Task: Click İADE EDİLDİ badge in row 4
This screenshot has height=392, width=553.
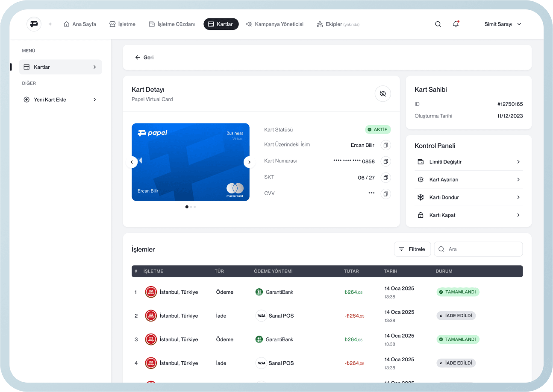Action: [456, 363]
